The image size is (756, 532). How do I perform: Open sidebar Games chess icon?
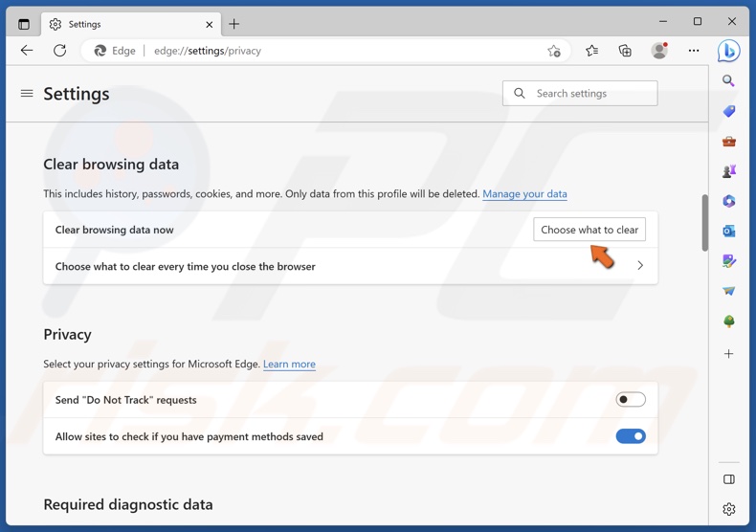(728, 171)
